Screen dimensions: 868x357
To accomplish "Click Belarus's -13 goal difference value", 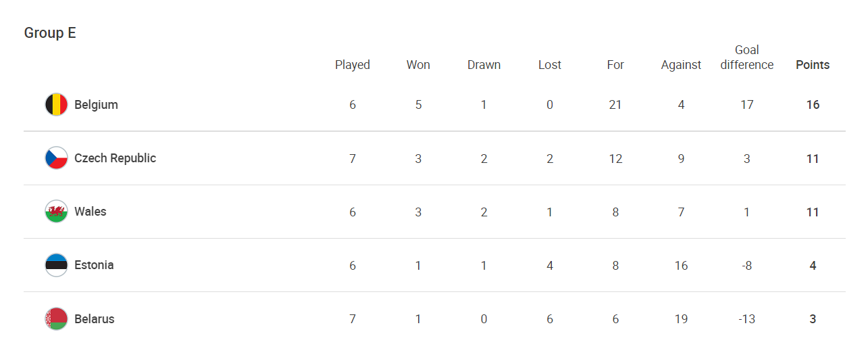I will pyautogui.click(x=746, y=319).
